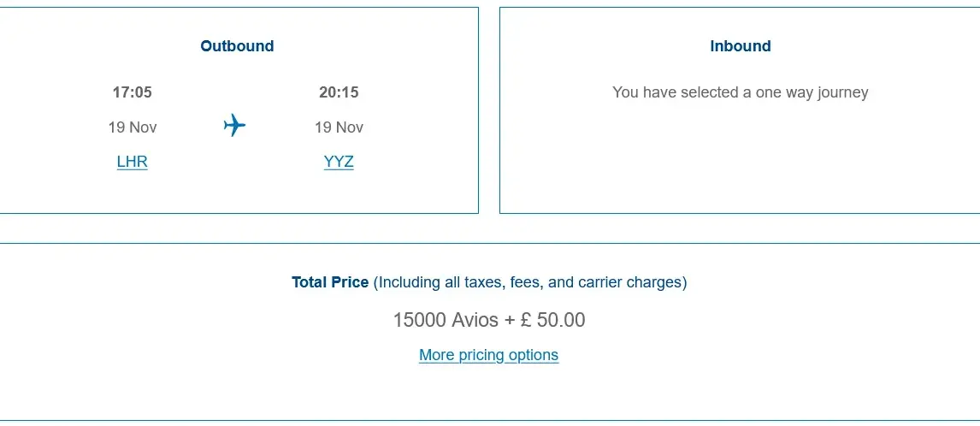Click the bold Total Price label
The height and width of the screenshot is (426, 980).
tap(330, 282)
